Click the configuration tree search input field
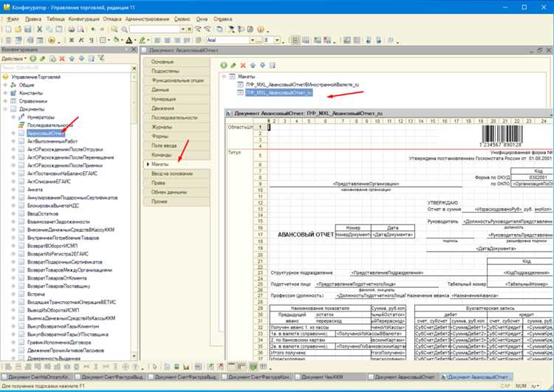The image size is (554, 392). click(66, 68)
